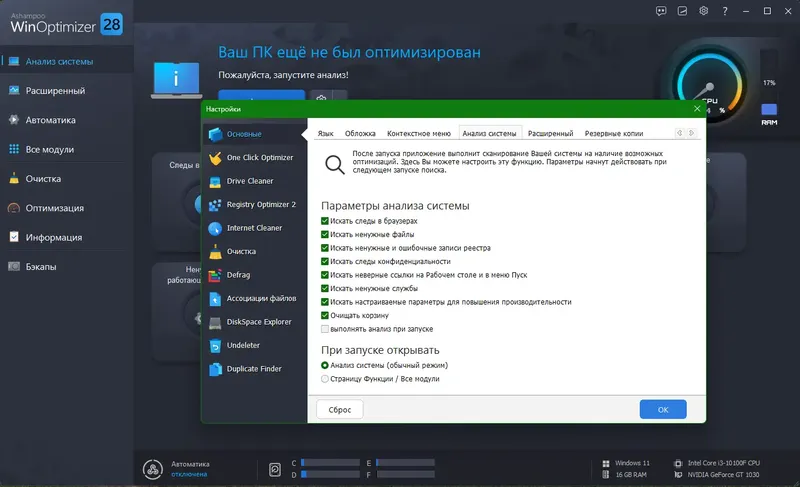Select the Undeleter settings icon
This screenshot has width=800, height=487.
tap(215, 346)
